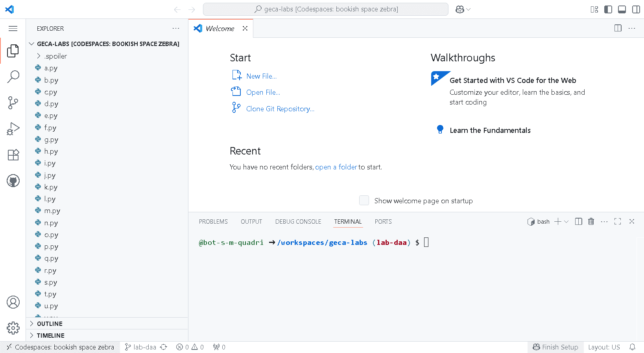Click Finish Setup in status bar

pos(555,347)
